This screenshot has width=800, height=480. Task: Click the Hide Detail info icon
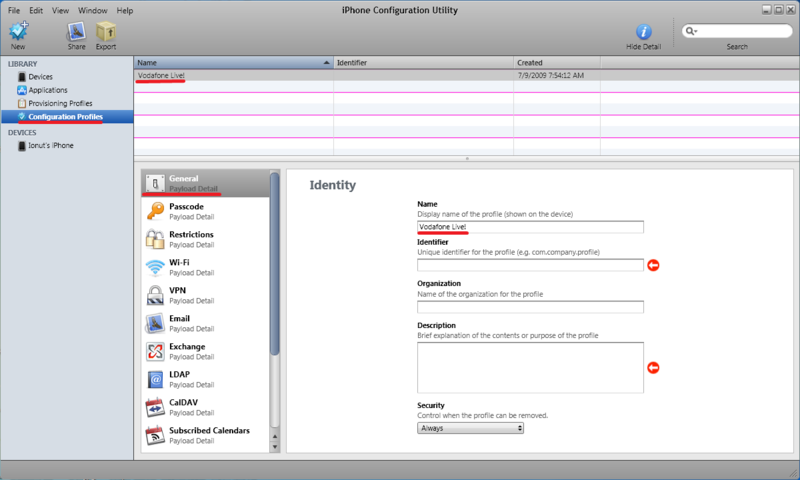click(x=643, y=32)
